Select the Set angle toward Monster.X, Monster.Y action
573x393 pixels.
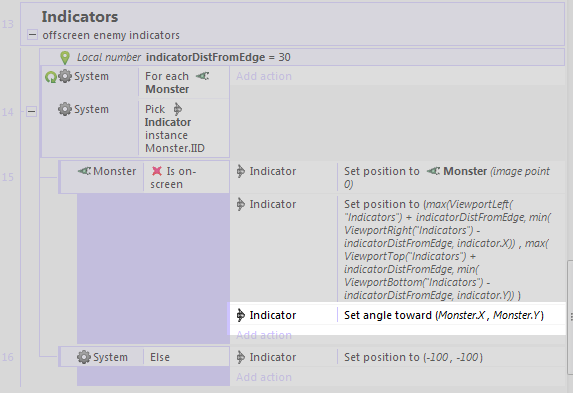(x=397, y=315)
